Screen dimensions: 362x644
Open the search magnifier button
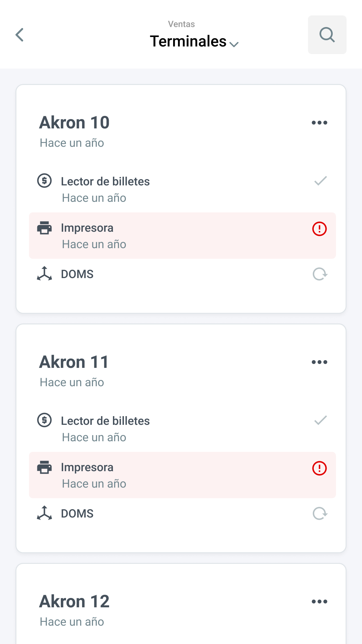pyautogui.click(x=327, y=35)
